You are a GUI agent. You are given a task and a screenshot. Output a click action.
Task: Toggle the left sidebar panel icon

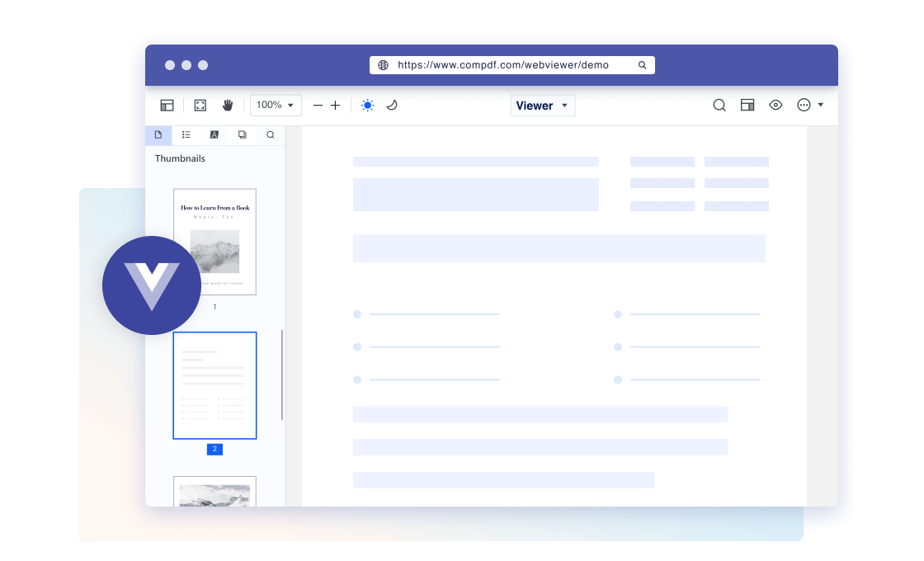point(167,106)
